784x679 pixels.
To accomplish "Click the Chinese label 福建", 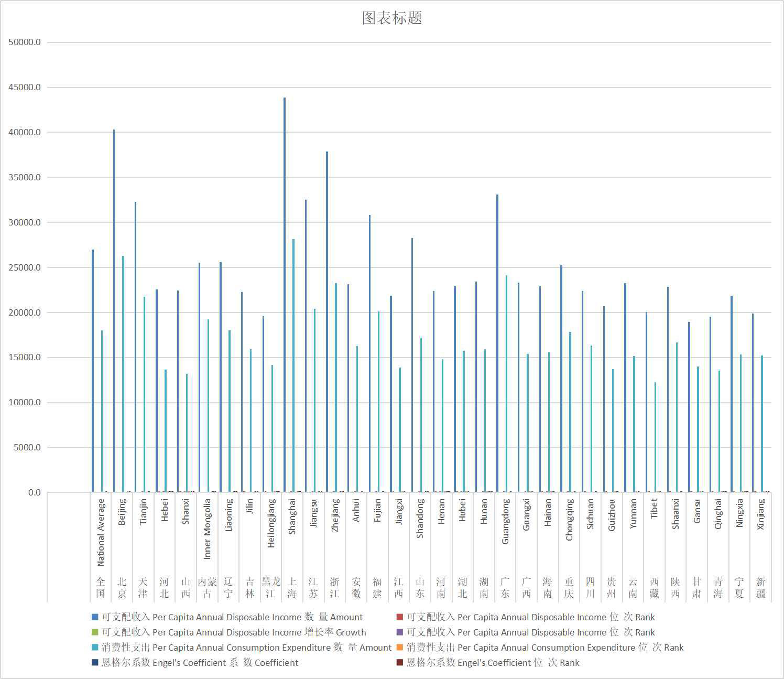I will tap(377, 588).
